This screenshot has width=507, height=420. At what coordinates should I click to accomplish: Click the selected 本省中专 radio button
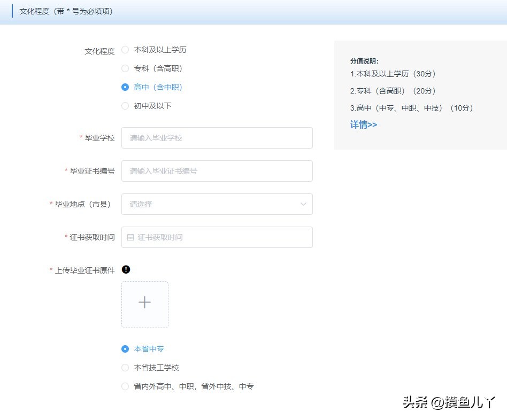click(x=125, y=348)
